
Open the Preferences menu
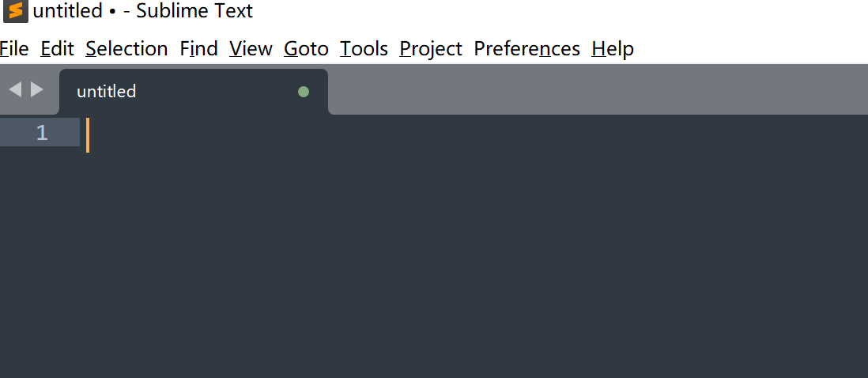(526, 49)
